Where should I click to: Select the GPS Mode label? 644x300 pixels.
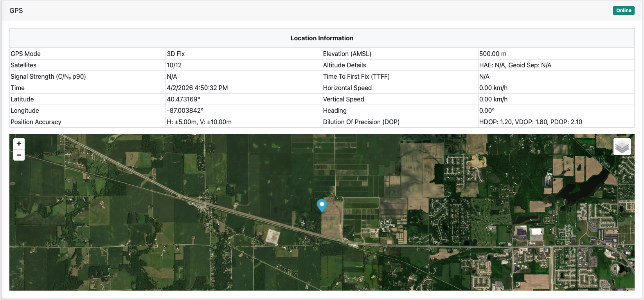[25, 54]
